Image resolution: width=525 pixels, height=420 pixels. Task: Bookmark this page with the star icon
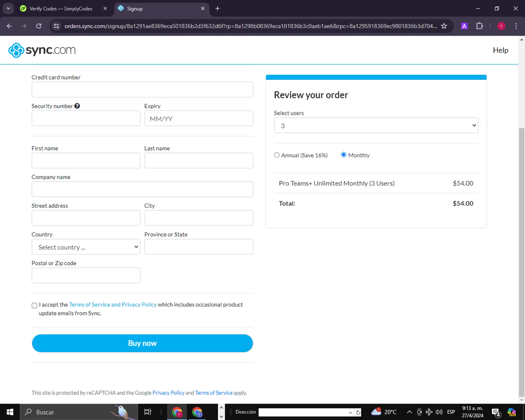444,26
